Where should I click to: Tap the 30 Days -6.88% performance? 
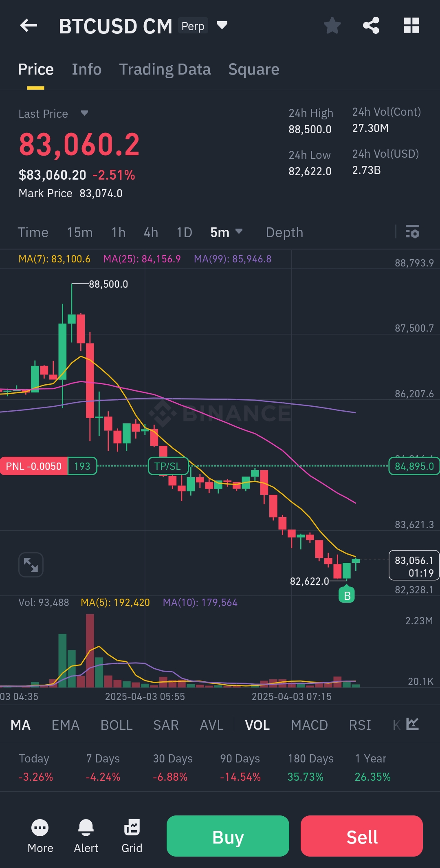tap(172, 767)
